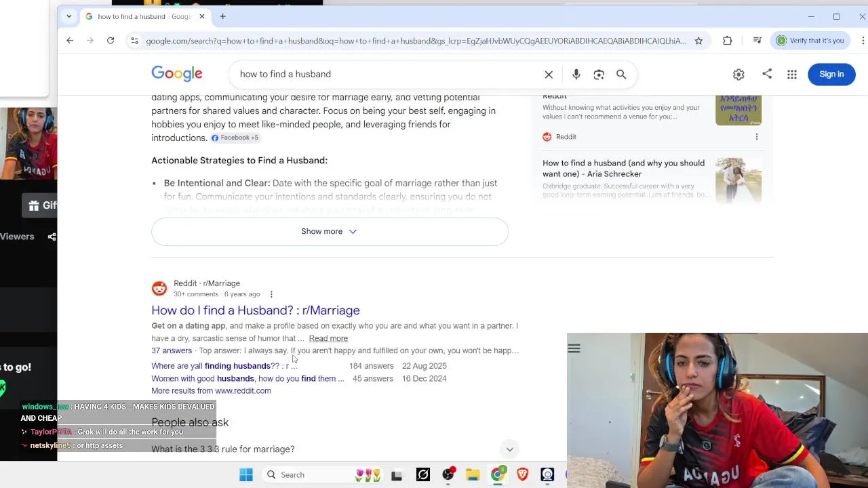Switch to Google Chrome on the taskbar
Screen dimensions: 868x488
pos(498,475)
